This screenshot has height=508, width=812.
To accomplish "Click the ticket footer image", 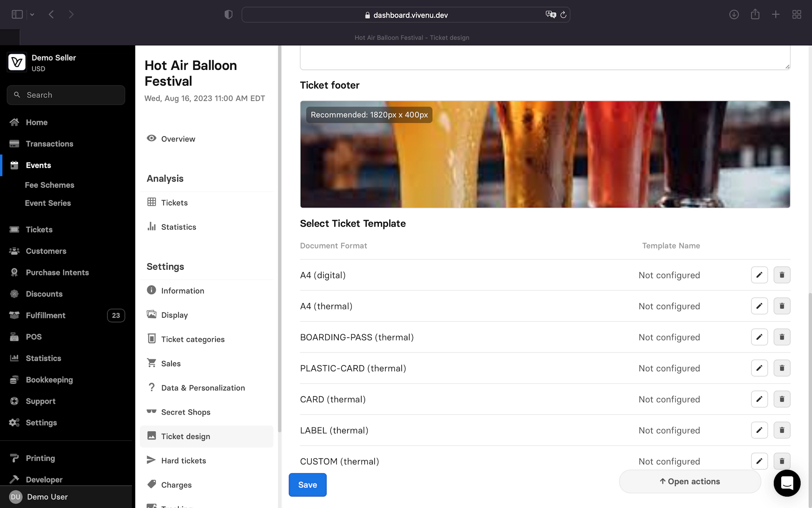I will coord(545,155).
